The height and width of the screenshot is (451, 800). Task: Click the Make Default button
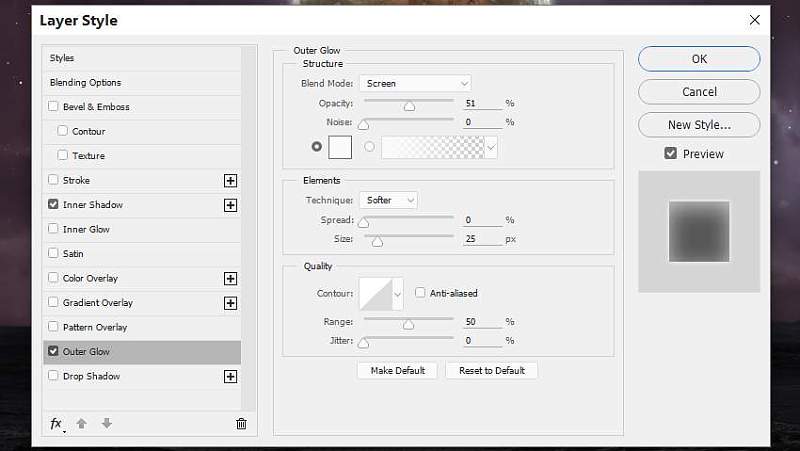(x=397, y=370)
